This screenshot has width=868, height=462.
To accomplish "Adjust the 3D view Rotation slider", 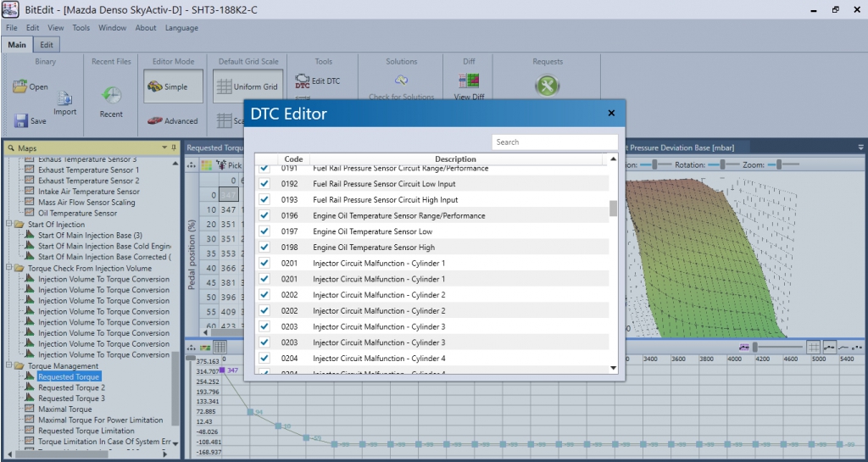I will tap(724, 165).
